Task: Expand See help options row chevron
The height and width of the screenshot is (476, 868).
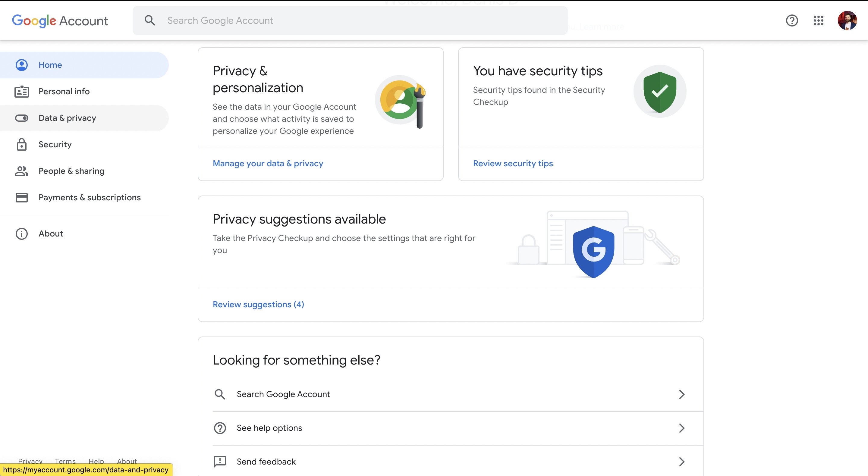Action: pyautogui.click(x=681, y=428)
